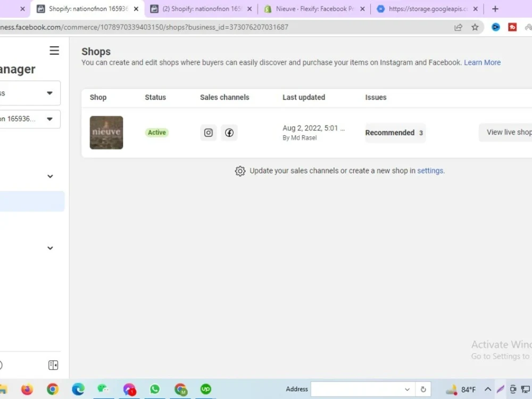This screenshot has height=399, width=532.
Task: Open a new browser tab
Action: [495, 9]
